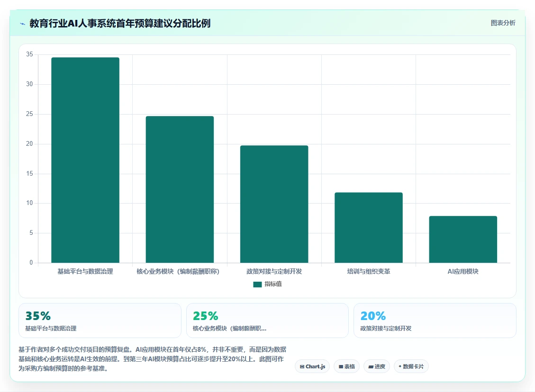The image size is (535, 392).
Task: Click y-axis value 25
Action: (30, 114)
